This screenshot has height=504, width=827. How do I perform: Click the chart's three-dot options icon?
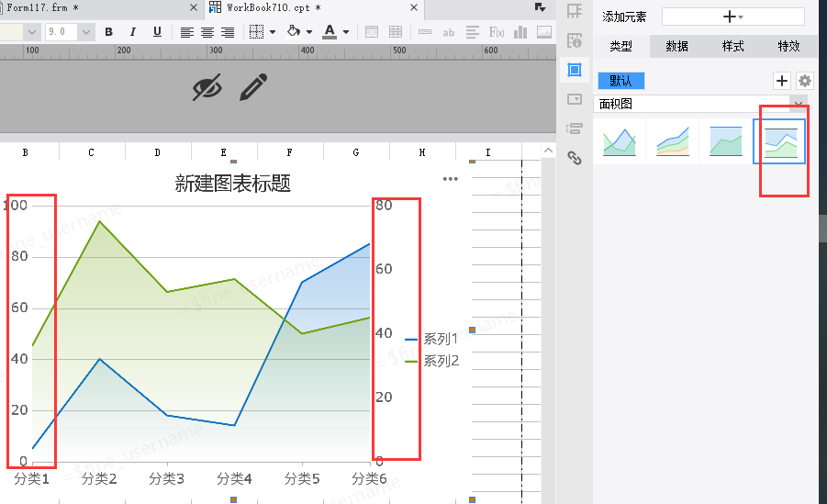pos(450,179)
